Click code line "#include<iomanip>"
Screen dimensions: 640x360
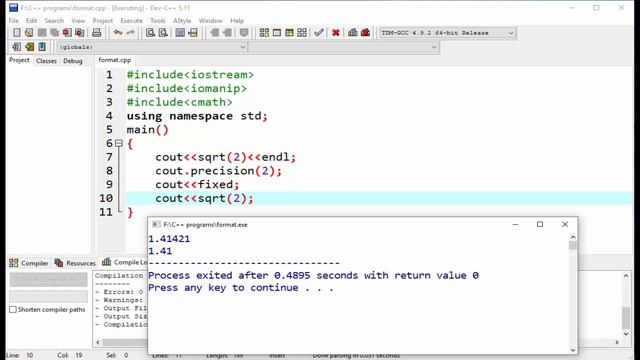point(187,89)
